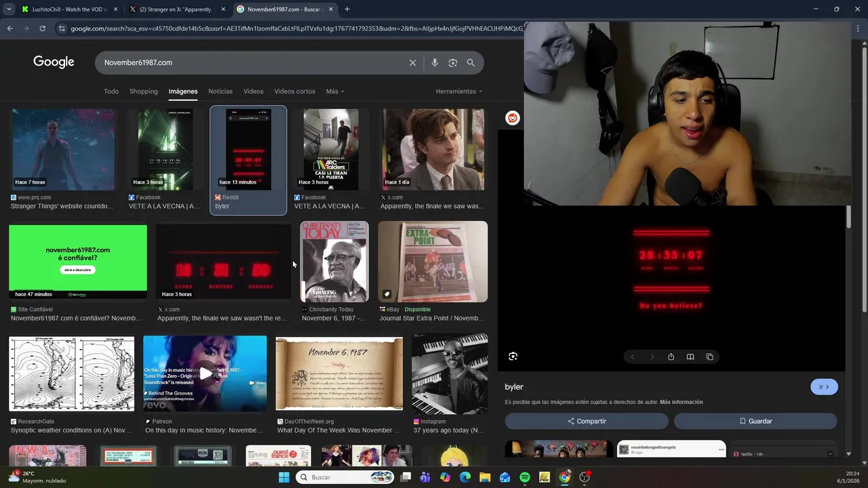Click the preview panel vertical scrollbar

pyautogui.click(x=848, y=217)
